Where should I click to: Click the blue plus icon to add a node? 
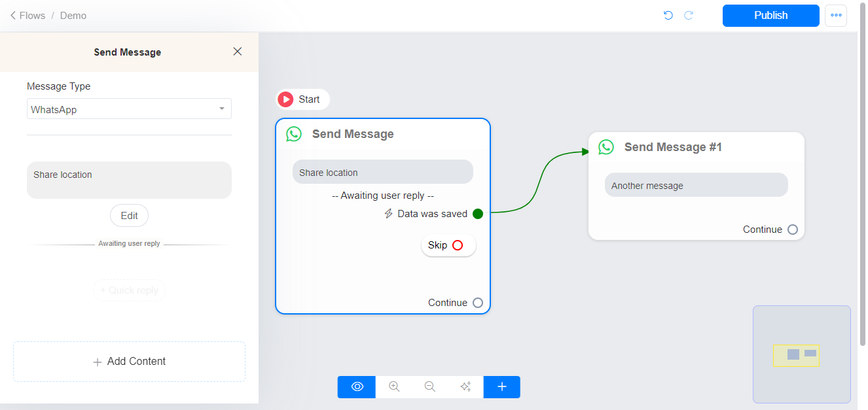pos(501,386)
